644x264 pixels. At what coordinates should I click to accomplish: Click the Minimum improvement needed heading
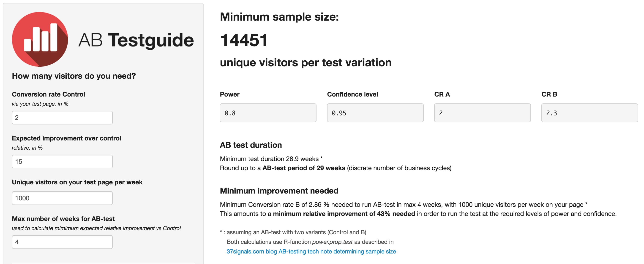[279, 191]
